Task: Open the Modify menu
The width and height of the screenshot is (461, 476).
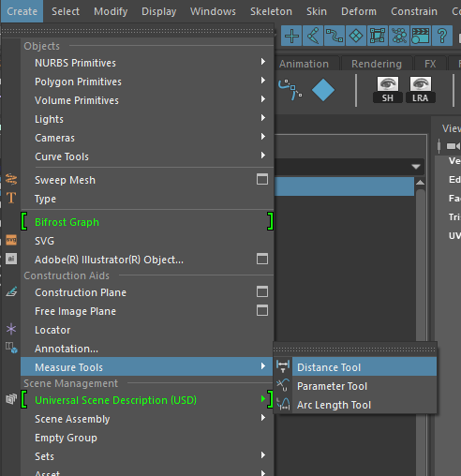Action: [111, 11]
